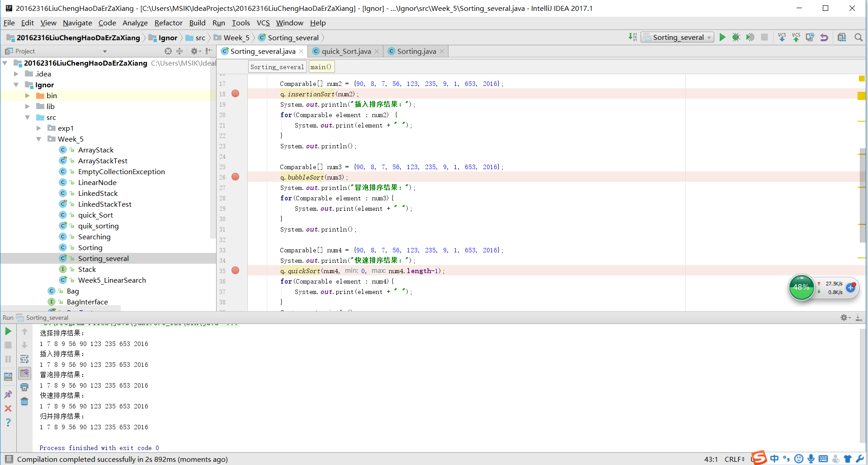Expand the bin folder
The height and width of the screenshot is (465, 868).
[28, 95]
